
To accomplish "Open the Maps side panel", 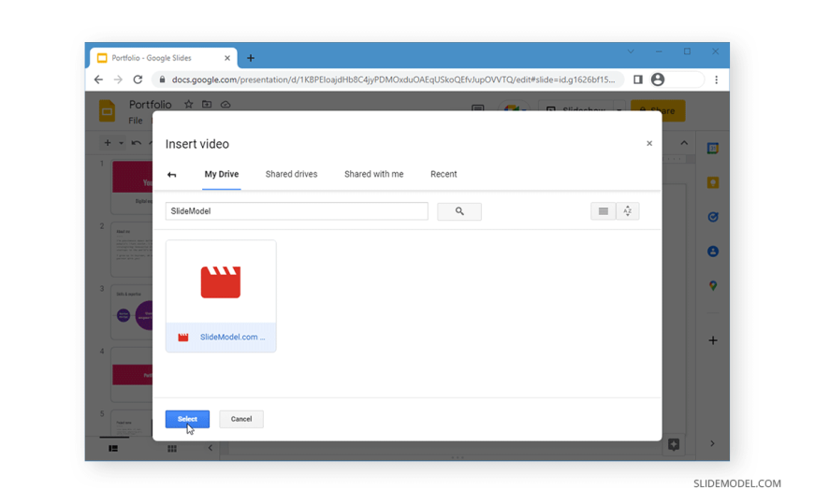I will pos(713,285).
